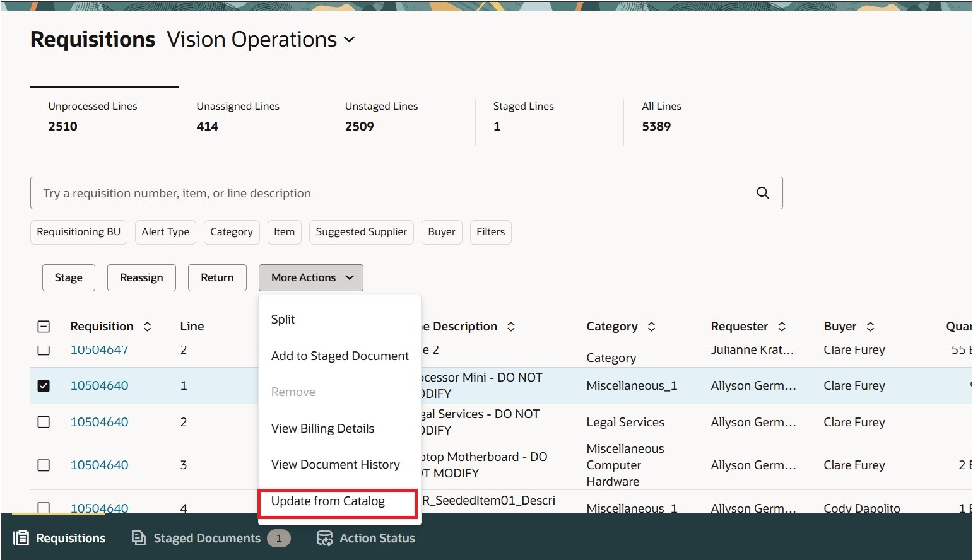Sort the table by Requisition column

(147, 326)
